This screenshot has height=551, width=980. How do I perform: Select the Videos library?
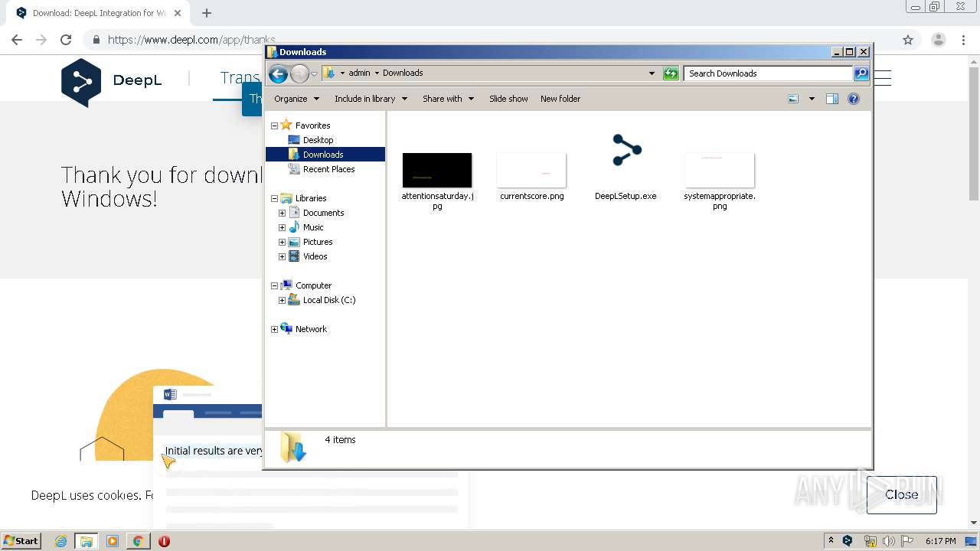point(315,256)
